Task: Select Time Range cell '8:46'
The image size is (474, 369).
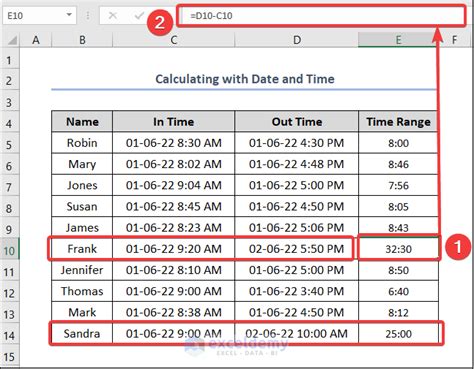Action: (x=398, y=164)
